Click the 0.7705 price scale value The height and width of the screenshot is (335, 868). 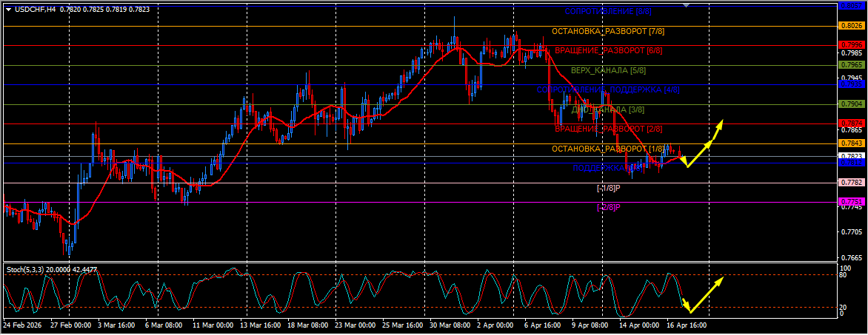tap(852, 233)
